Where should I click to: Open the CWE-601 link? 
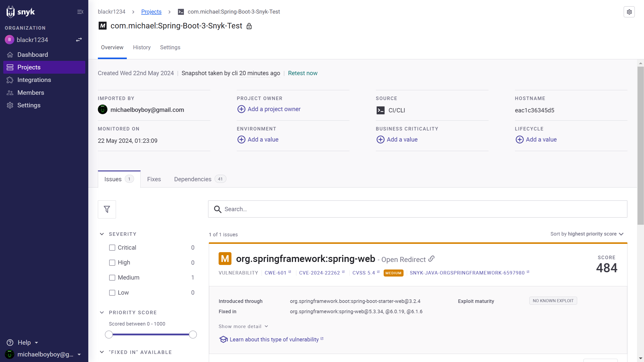pos(278,273)
